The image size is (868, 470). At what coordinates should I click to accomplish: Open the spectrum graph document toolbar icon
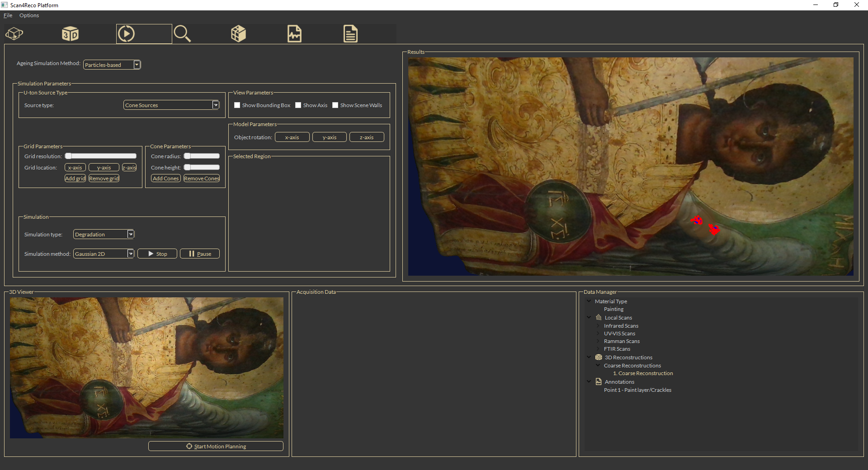click(294, 34)
